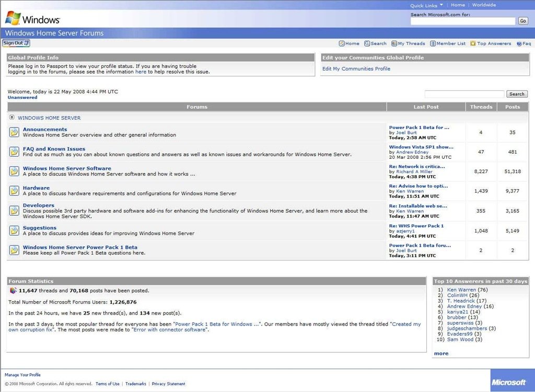The height and width of the screenshot is (392, 535).
Task: Open the Suggestions forum folder icon
Action: click(x=14, y=230)
